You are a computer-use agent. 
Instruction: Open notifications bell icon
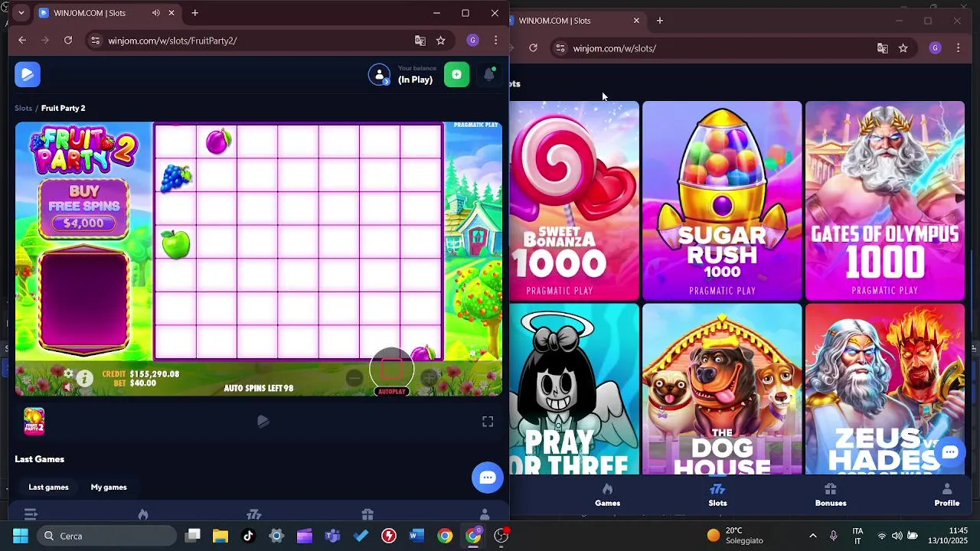(x=489, y=74)
